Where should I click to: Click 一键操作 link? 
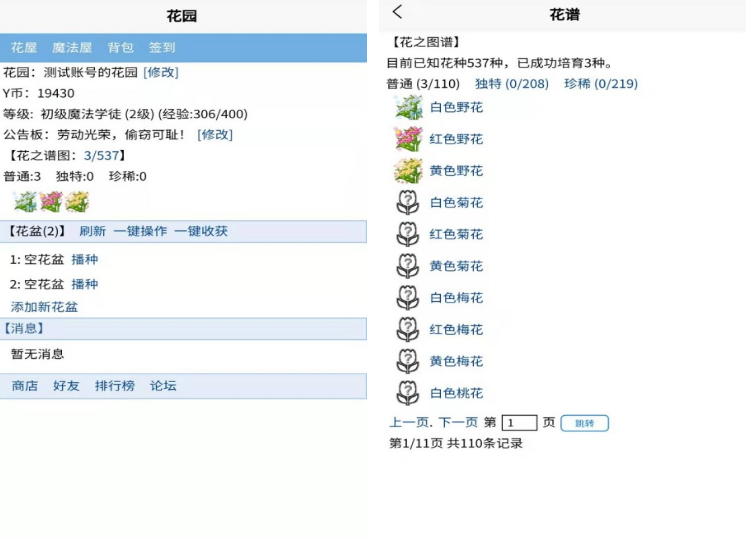click(x=140, y=231)
